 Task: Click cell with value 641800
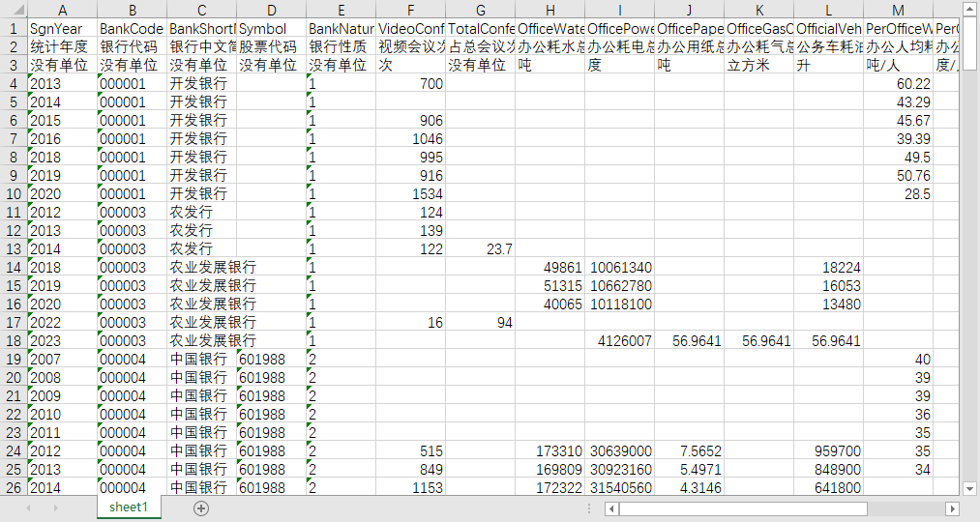coord(829,487)
